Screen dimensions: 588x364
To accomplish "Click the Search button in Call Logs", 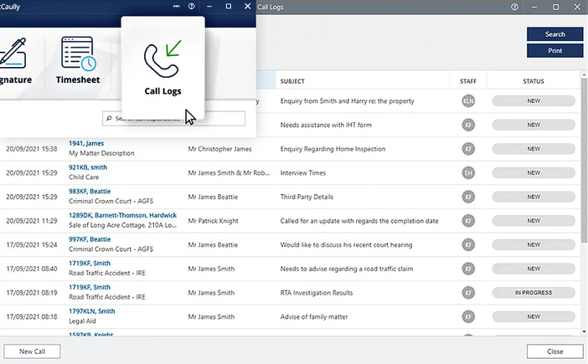I will [554, 34].
